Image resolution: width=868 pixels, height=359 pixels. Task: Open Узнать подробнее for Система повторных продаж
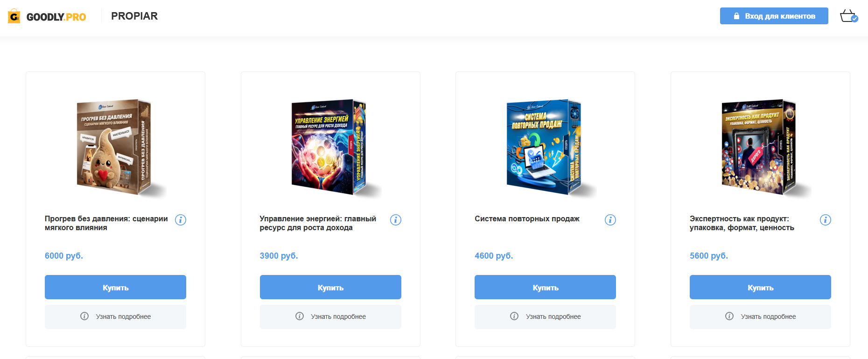click(545, 317)
